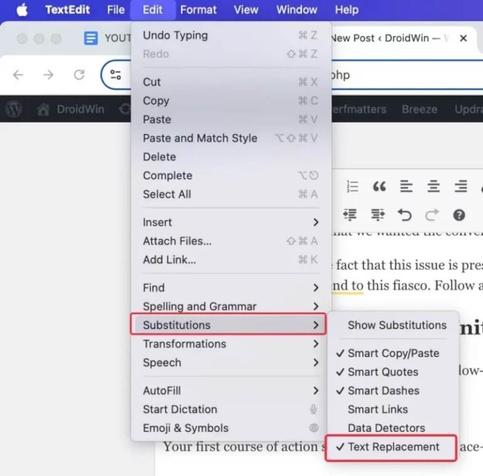Choose Delete from Edit menu
483x476 pixels.
pyautogui.click(x=231, y=157)
